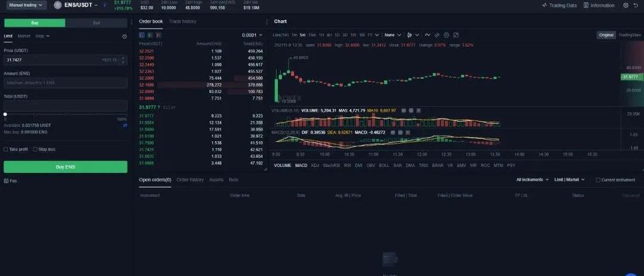Open the Manual trading dropdown
Viewport: 644px width, 276px height.
click(26, 5)
